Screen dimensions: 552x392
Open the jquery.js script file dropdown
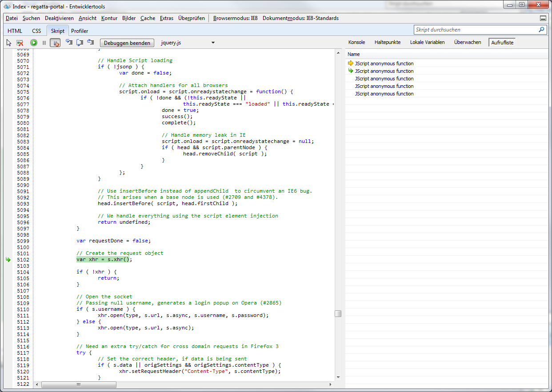coord(213,43)
